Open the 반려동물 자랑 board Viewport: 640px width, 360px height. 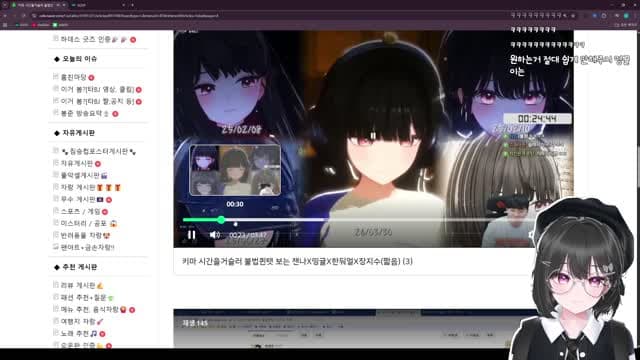coord(85,236)
